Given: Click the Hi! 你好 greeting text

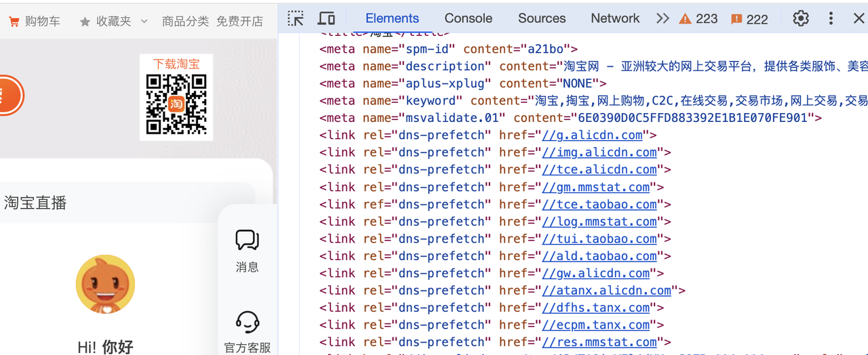Looking at the screenshot, I should coord(105,348).
